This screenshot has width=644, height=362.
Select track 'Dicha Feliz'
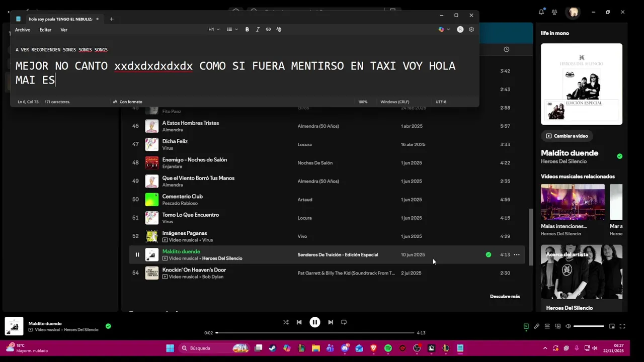pos(175,141)
